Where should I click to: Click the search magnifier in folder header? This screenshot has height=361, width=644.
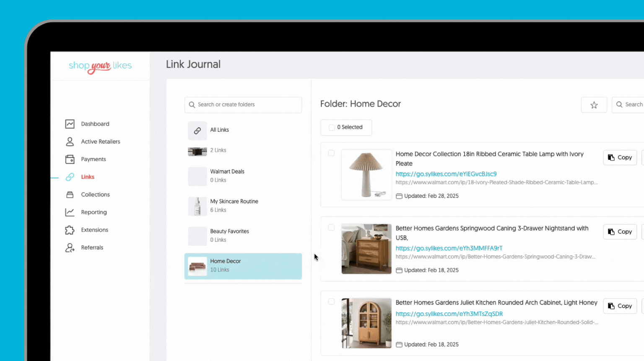click(619, 105)
